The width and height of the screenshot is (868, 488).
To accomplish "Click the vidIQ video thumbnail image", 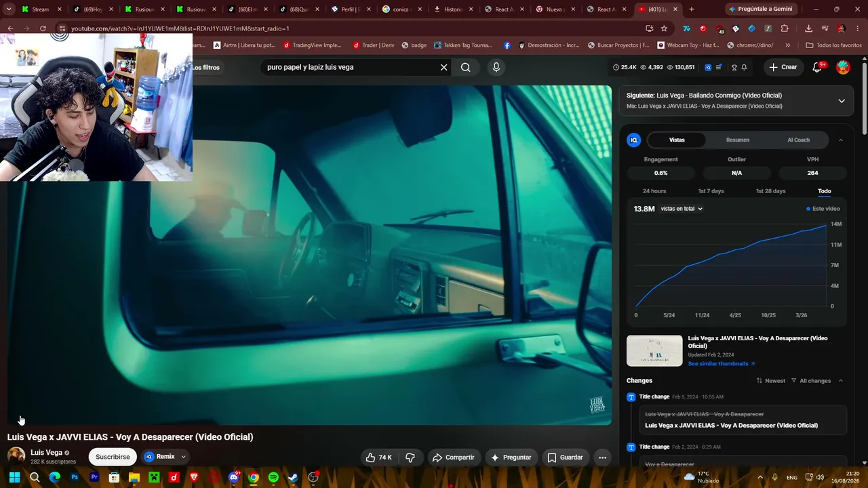I will click(654, 350).
